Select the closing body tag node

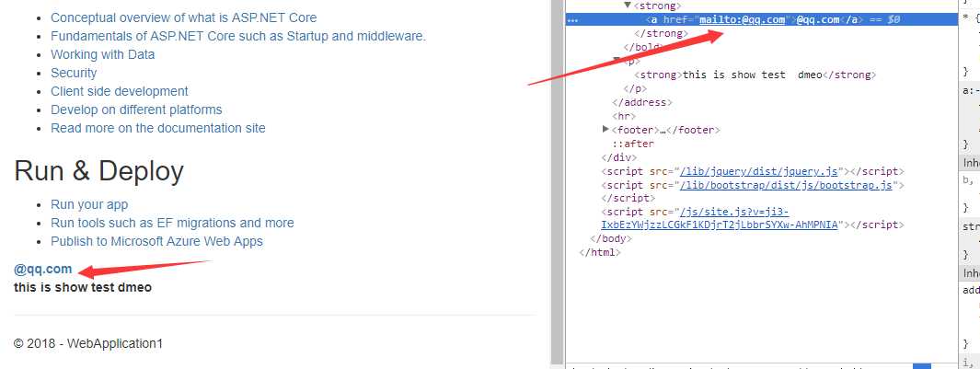(611, 239)
